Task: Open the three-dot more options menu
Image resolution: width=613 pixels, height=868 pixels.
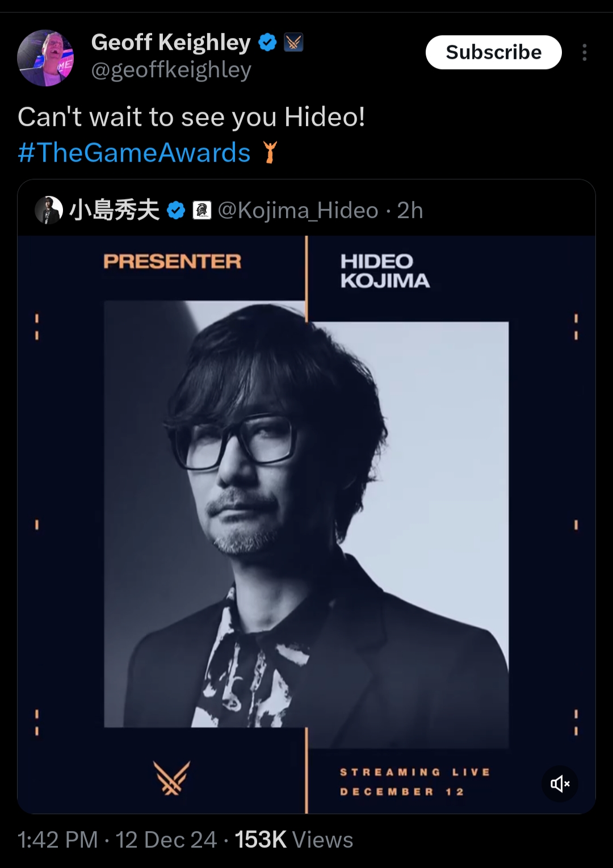Action: (x=584, y=52)
